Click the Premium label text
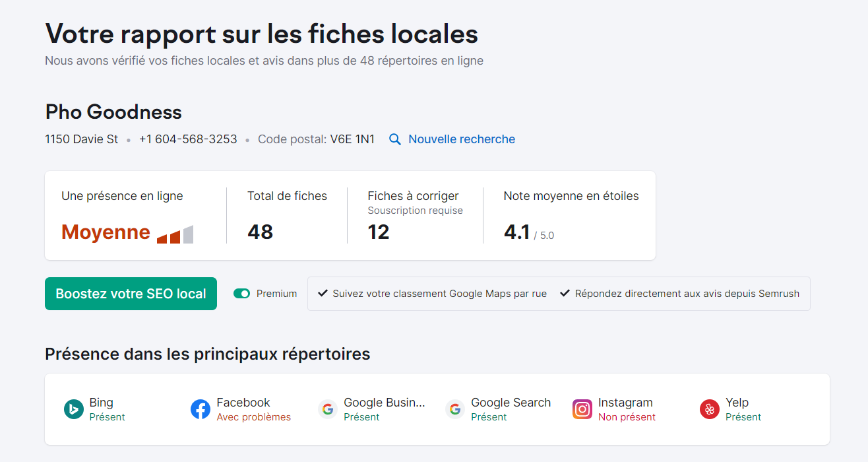Screen dimensions: 868x462 tap(277, 294)
